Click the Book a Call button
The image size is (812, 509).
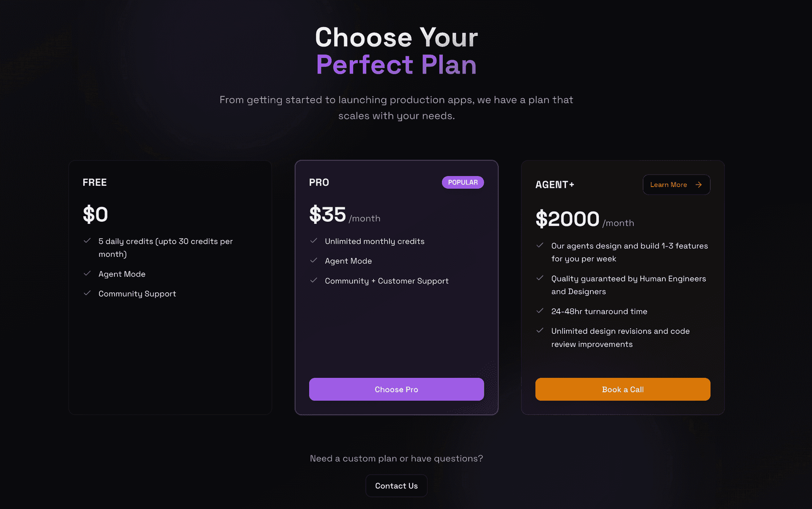pyautogui.click(x=623, y=389)
